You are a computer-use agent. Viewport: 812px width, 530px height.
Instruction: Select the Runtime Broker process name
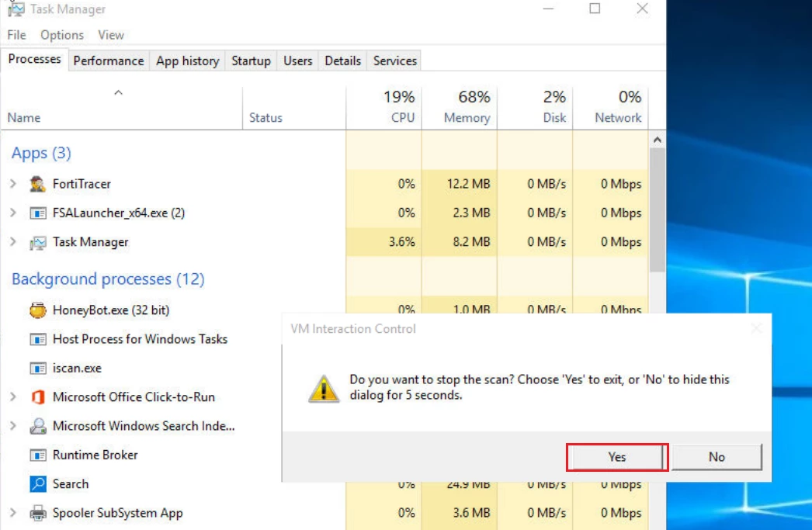point(95,455)
